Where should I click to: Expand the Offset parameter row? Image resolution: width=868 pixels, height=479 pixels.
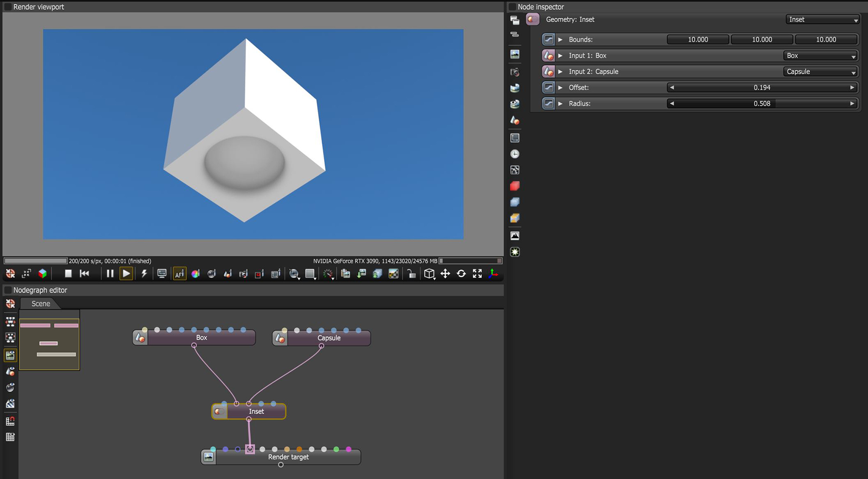tap(560, 88)
